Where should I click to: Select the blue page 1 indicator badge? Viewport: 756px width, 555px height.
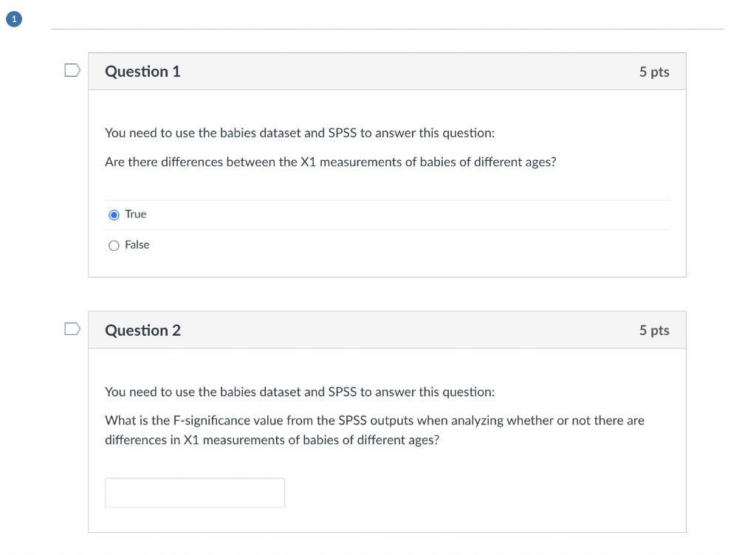[x=13, y=18]
